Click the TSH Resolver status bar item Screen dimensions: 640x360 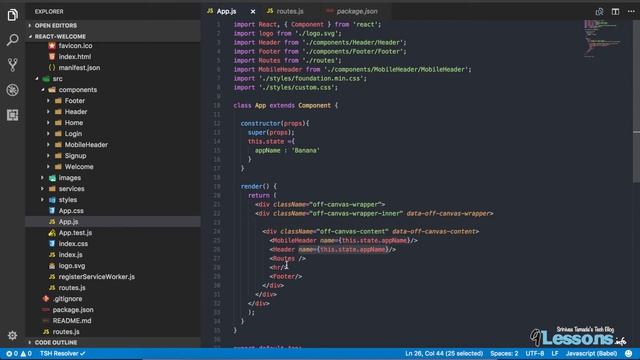[x=62, y=353]
